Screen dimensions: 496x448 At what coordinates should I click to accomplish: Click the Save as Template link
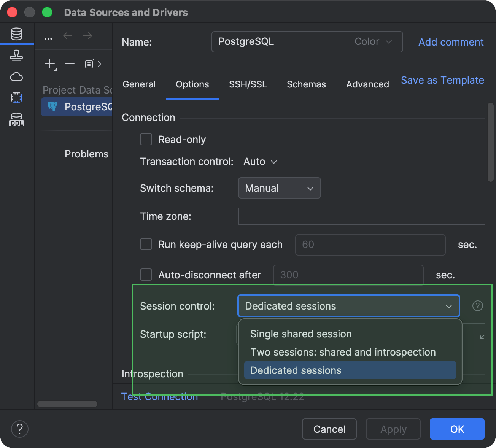(442, 80)
